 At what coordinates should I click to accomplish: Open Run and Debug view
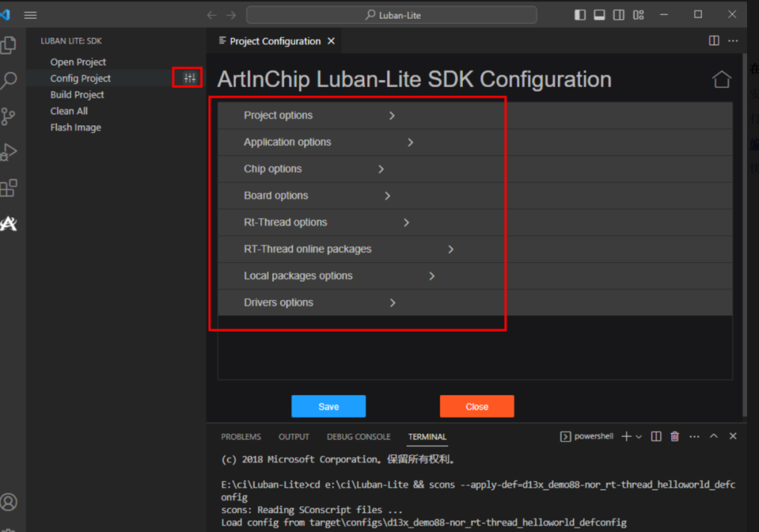tap(8, 152)
